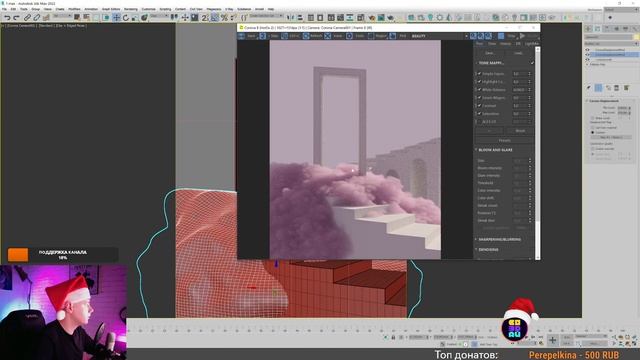640x360 pixels.
Task: Toggle the 2D/3D Snaps icon
Action: click(205, 17)
